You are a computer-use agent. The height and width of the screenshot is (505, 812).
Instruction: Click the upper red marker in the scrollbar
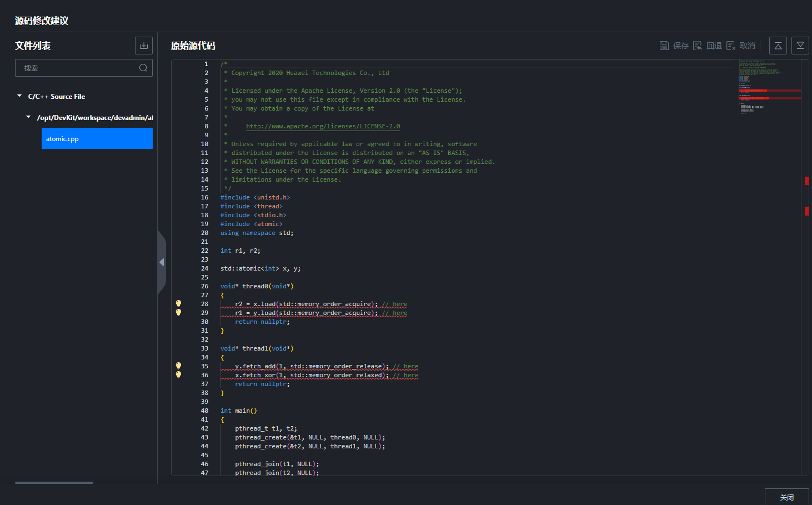[x=806, y=181]
